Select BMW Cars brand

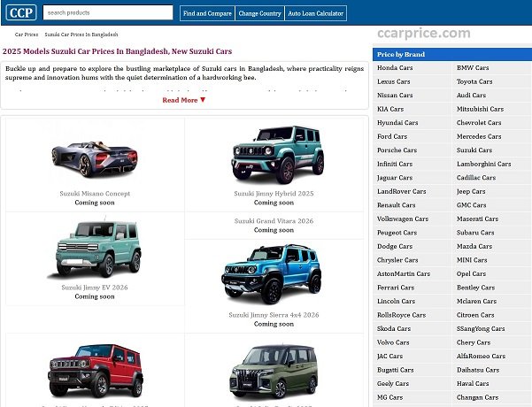pyautogui.click(x=473, y=68)
